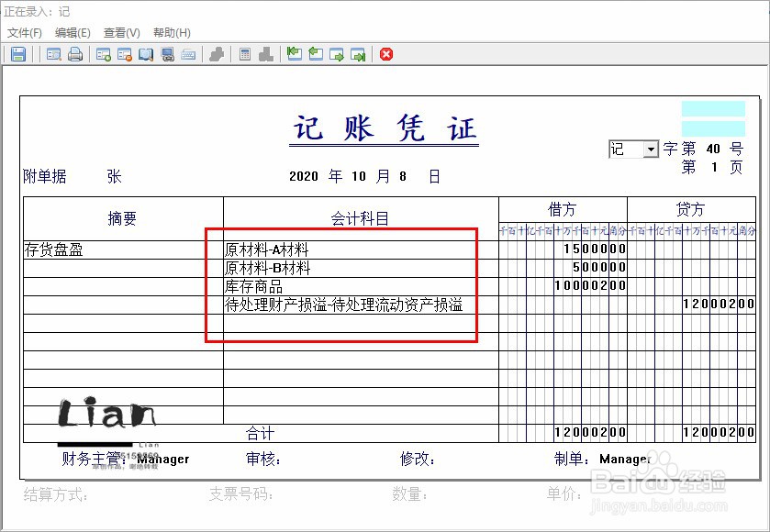Go to the next voucher
The width and height of the screenshot is (770, 532).
[x=336, y=54]
